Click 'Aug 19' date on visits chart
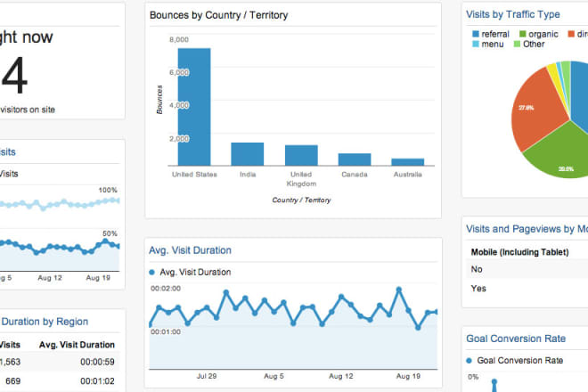This screenshot has height=392, width=588. [x=98, y=278]
